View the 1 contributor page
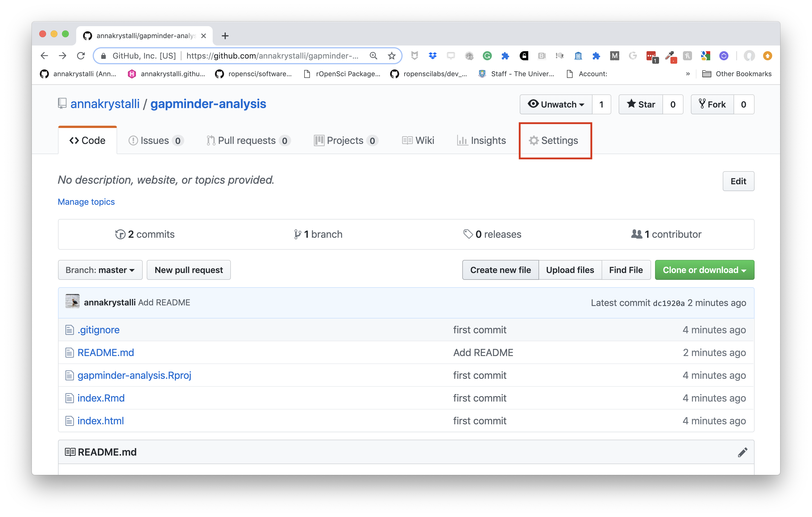Image resolution: width=812 pixels, height=517 pixels. pyautogui.click(x=666, y=234)
